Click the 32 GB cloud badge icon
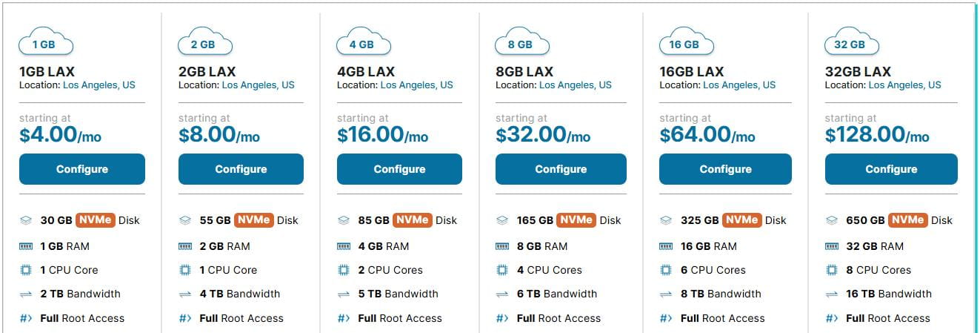This screenshot has width=980, height=333. coord(851,43)
